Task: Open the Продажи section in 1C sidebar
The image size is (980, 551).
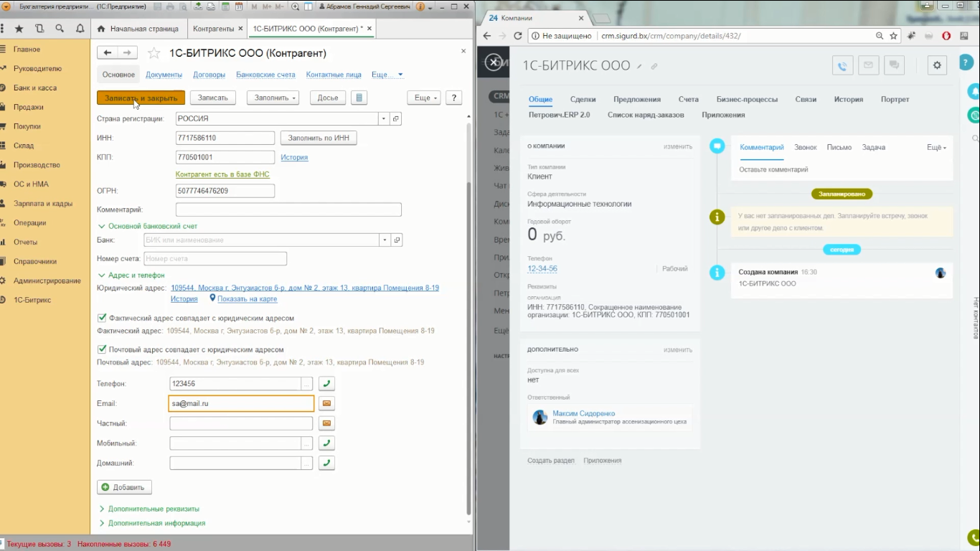Action: tap(29, 107)
